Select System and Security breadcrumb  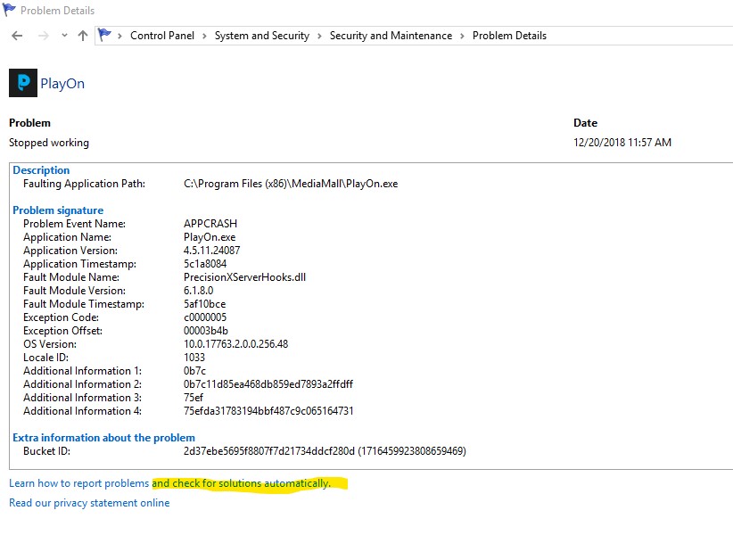point(262,36)
